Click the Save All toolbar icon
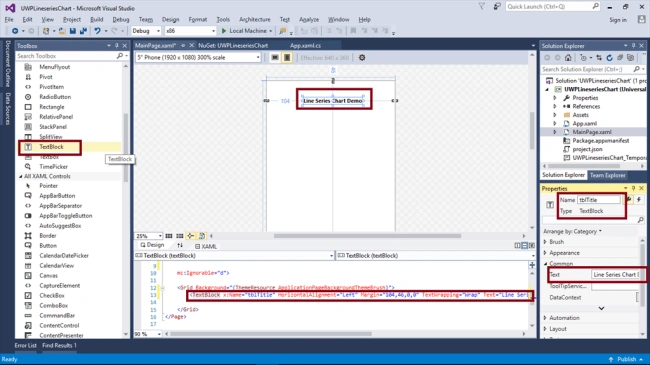 [83, 31]
